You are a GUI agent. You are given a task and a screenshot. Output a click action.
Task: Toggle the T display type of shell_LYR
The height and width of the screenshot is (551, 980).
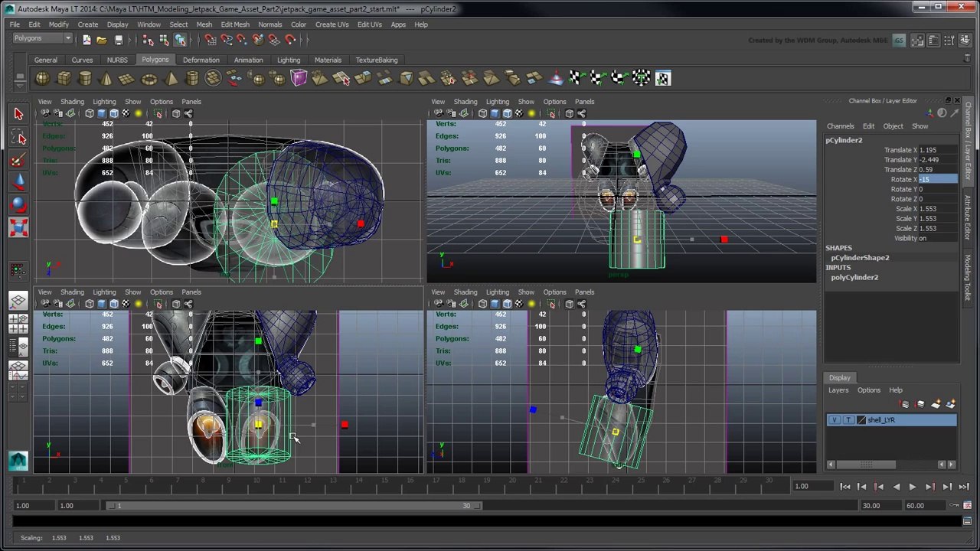pyautogui.click(x=848, y=420)
